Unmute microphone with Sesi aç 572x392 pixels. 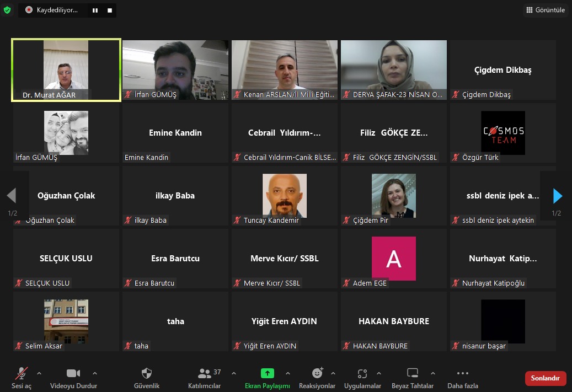click(21, 378)
